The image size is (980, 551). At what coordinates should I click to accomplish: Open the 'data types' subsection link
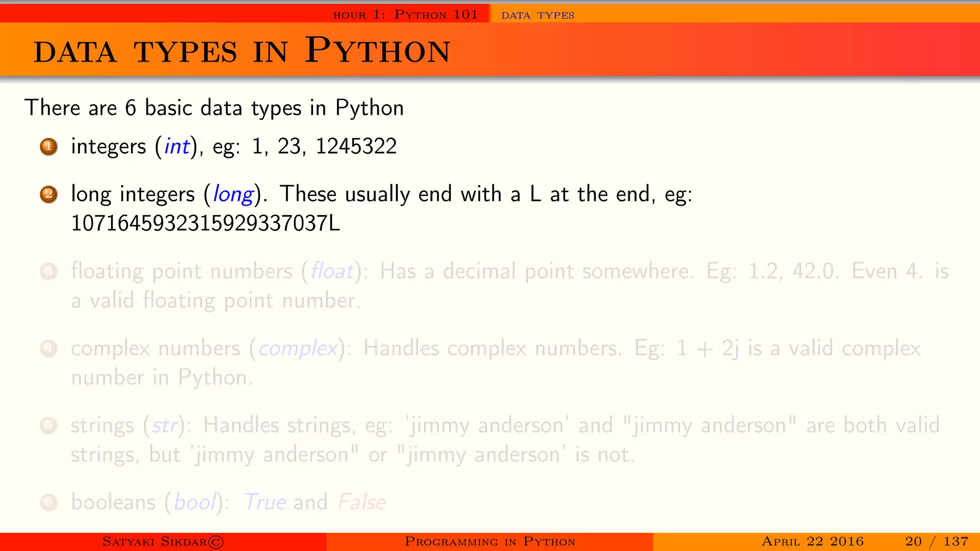pos(538,15)
